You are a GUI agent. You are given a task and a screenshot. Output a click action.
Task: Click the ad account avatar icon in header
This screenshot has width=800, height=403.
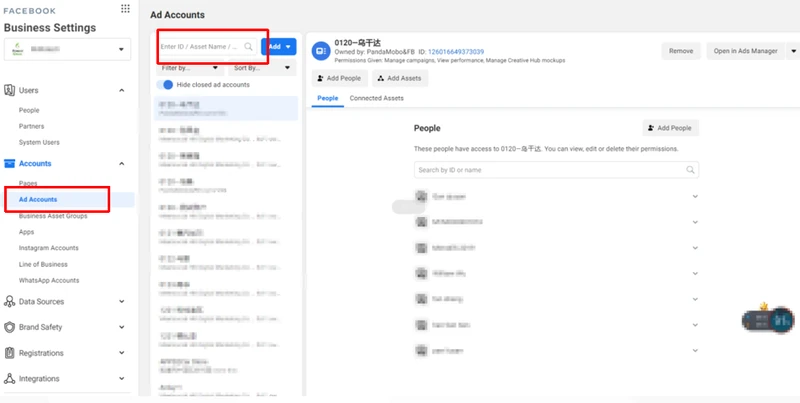click(x=321, y=51)
